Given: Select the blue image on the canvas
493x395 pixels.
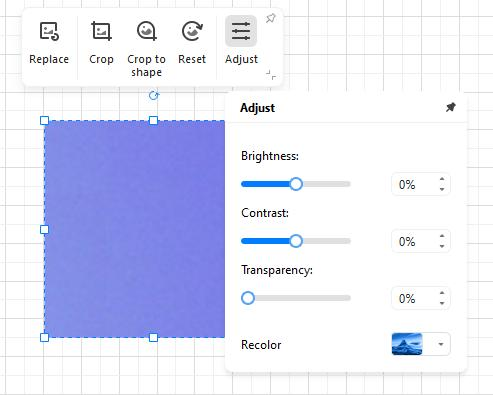Looking at the screenshot, I should (135, 229).
